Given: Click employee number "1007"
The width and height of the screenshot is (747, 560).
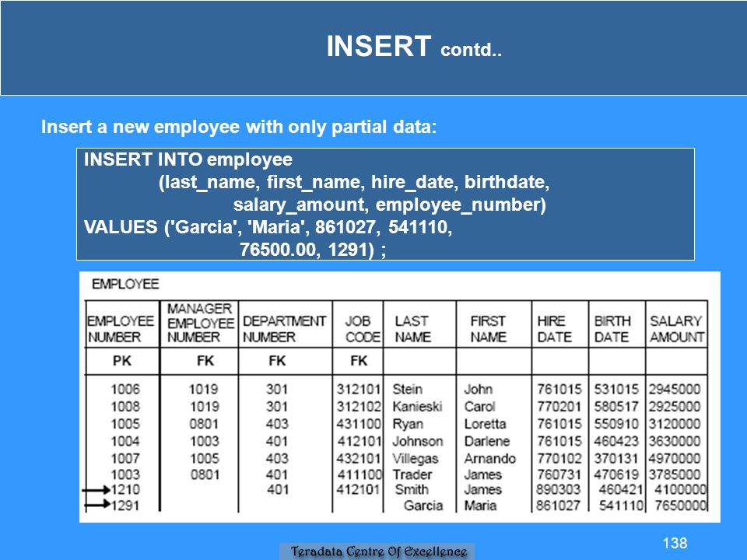Looking at the screenshot, I should (x=125, y=458).
